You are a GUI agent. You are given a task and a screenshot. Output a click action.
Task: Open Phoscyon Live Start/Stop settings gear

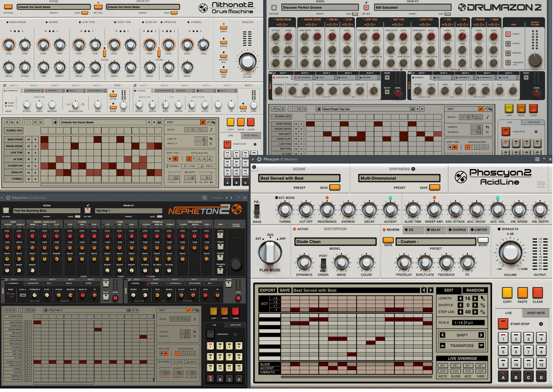pos(541,324)
